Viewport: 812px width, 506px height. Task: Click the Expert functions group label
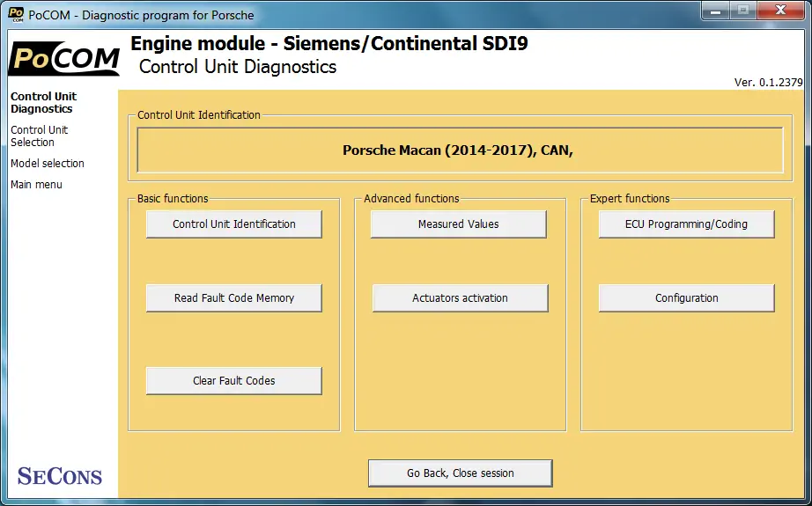click(x=630, y=199)
